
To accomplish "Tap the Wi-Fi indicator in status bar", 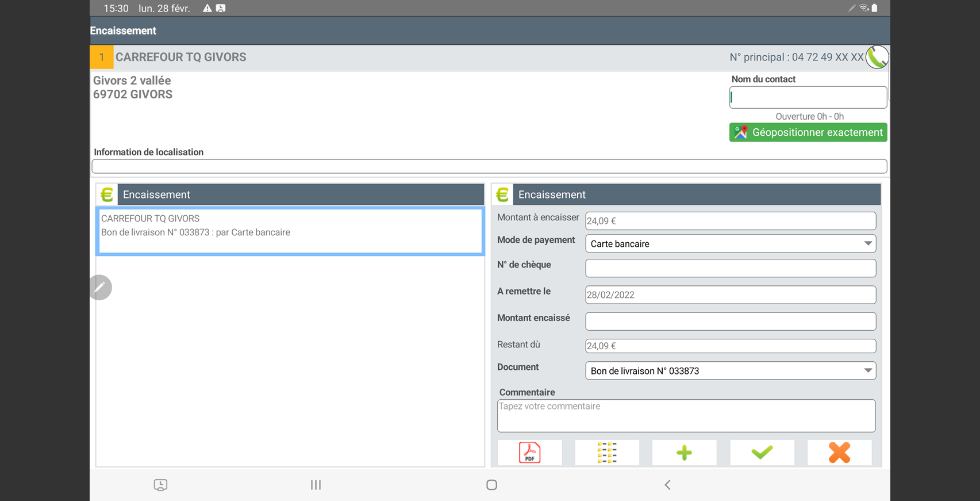I will (864, 8).
